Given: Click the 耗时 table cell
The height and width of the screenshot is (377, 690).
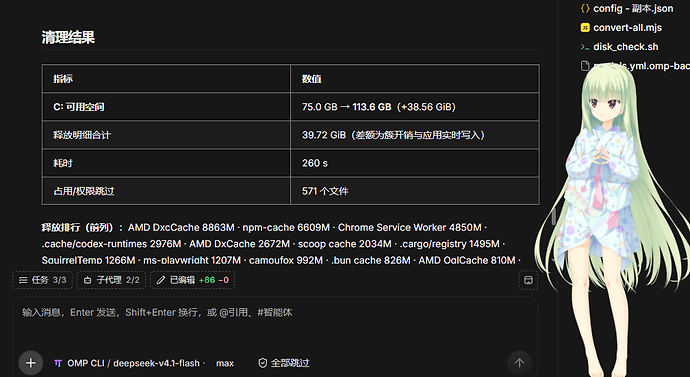Looking at the screenshot, I should pyautogui.click(x=166, y=163).
